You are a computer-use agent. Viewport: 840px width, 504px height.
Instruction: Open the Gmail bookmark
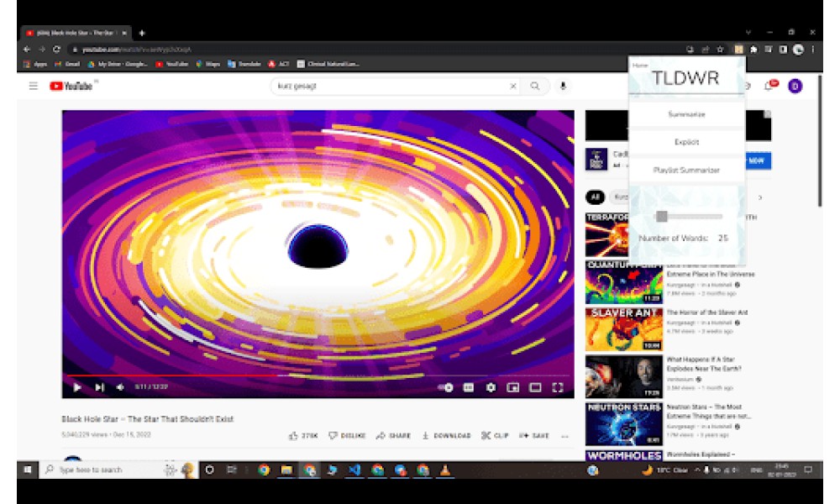[67, 64]
